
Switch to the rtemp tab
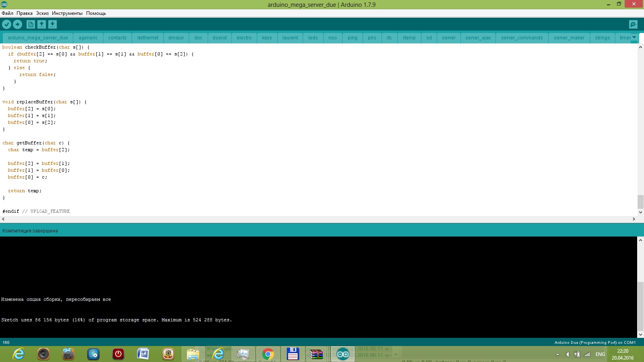[409, 38]
